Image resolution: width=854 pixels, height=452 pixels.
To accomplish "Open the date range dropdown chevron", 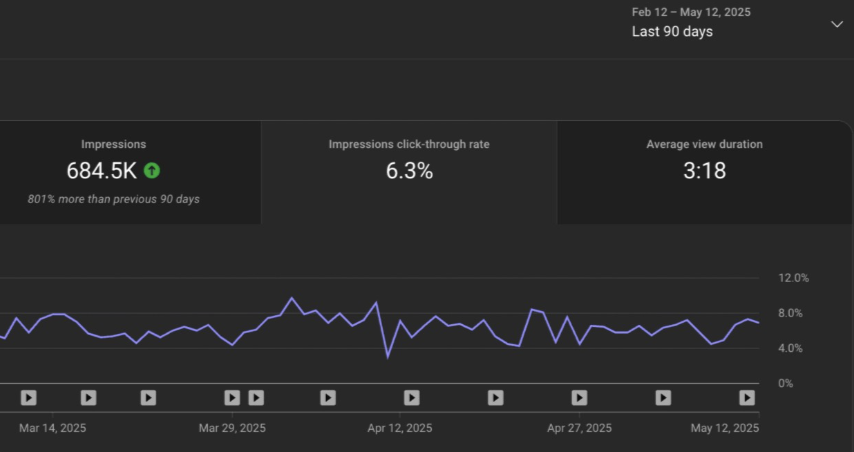I will (x=836, y=24).
